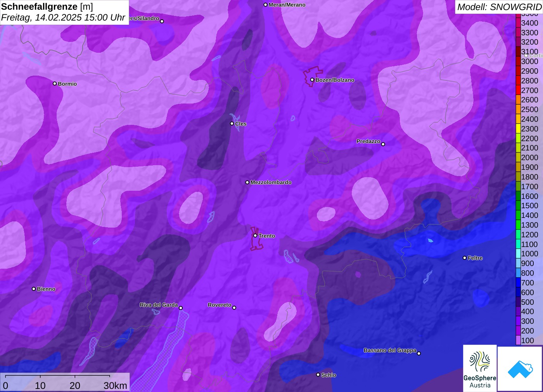543x392 pixels.
Task: Click the Modell: SNOWGRID label
Action: pyautogui.click(x=499, y=7)
